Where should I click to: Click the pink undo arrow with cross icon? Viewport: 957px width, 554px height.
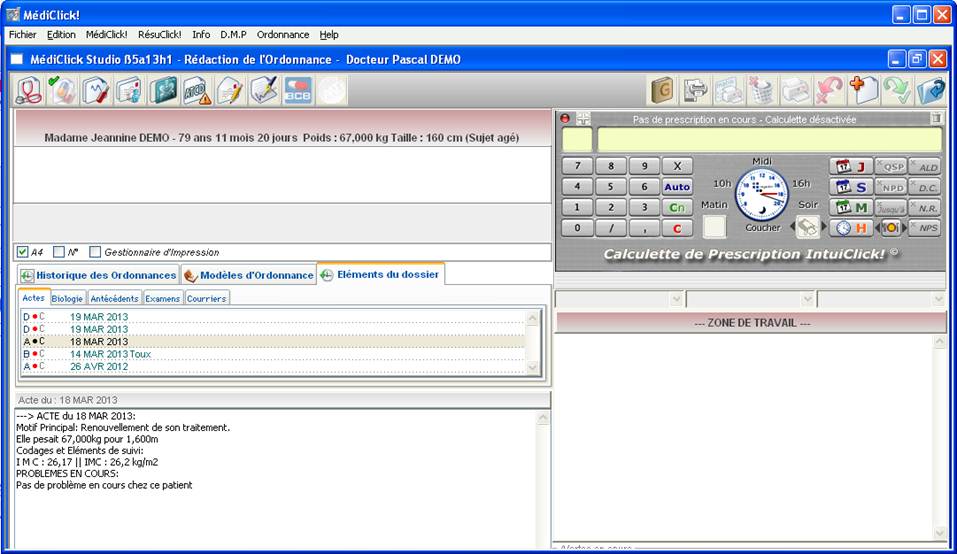tap(829, 91)
